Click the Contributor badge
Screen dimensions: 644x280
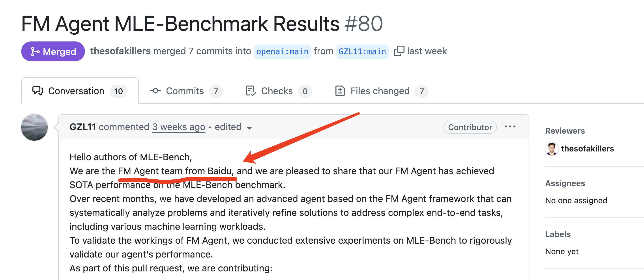[470, 127]
